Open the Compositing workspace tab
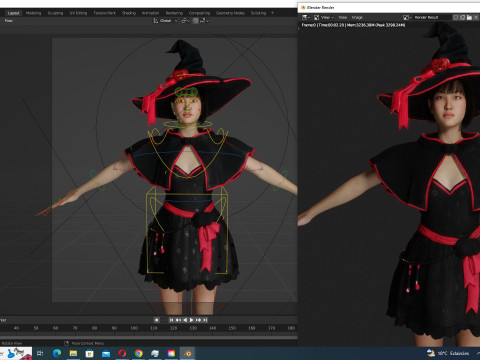The image size is (480, 360). click(199, 13)
